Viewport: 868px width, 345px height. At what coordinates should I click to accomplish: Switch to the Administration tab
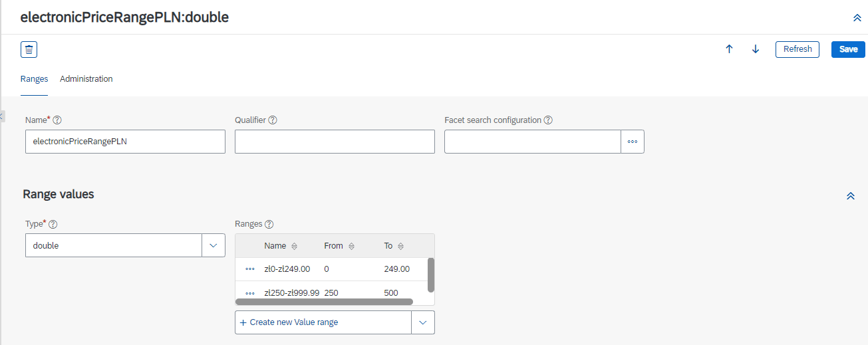pos(86,79)
